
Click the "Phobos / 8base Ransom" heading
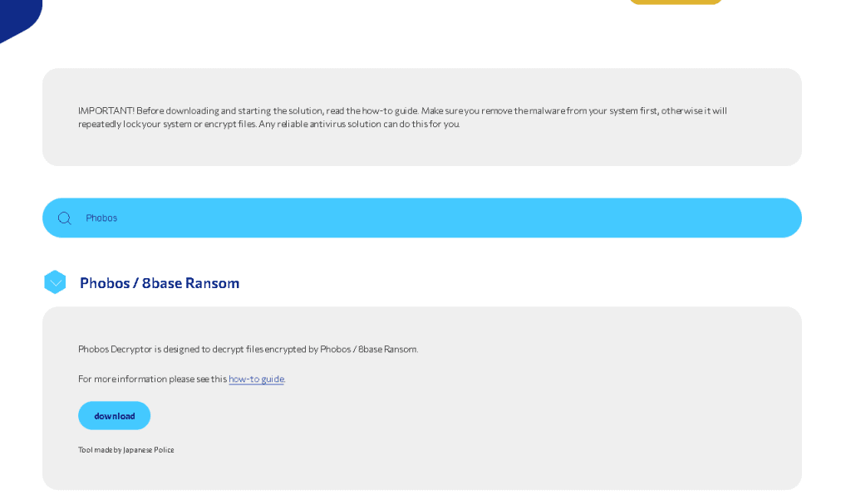pos(159,283)
